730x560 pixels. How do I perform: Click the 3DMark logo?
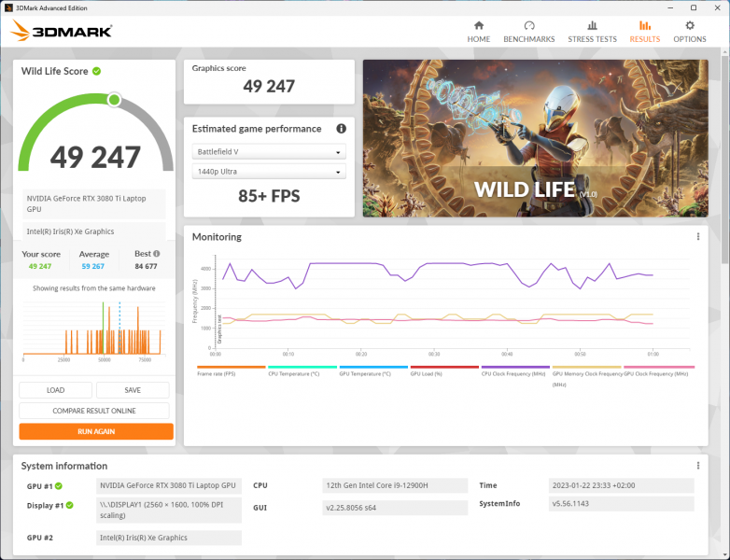(x=61, y=31)
